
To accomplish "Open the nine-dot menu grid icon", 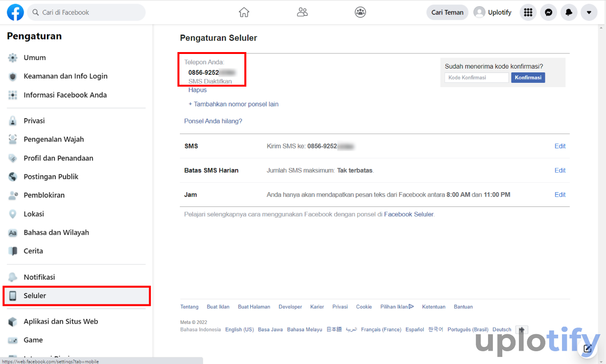I will (528, 12).
